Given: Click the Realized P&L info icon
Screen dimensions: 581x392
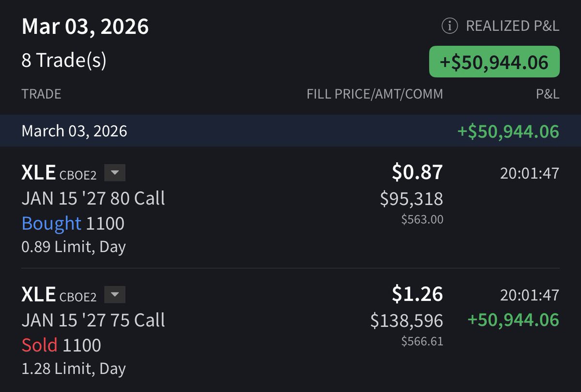Looking at the screenshot, I should point(450,27).
